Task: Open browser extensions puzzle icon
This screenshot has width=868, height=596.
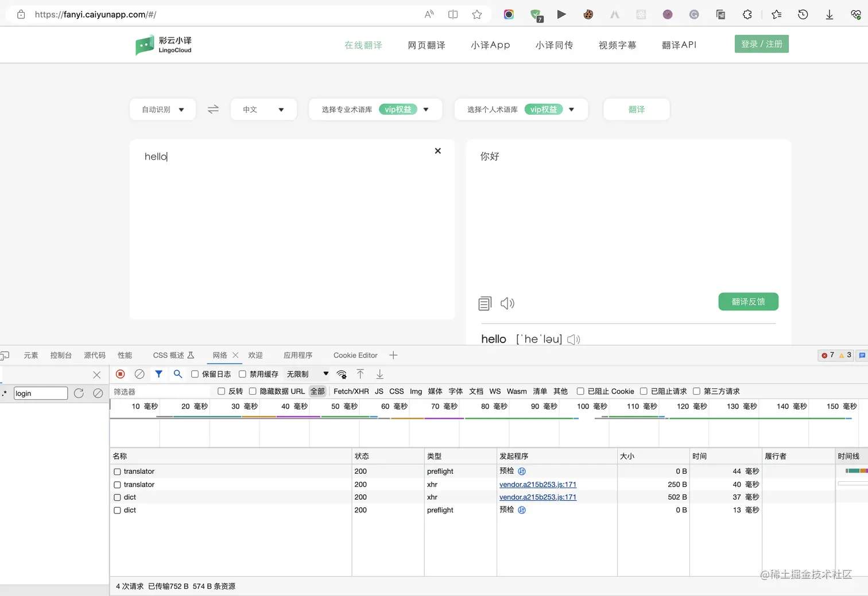Action: point(747,14)
